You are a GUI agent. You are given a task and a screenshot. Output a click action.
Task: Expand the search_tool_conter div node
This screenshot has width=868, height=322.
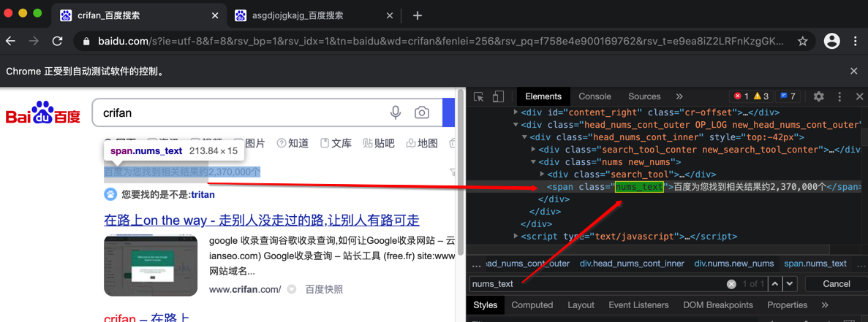[534, 150]
